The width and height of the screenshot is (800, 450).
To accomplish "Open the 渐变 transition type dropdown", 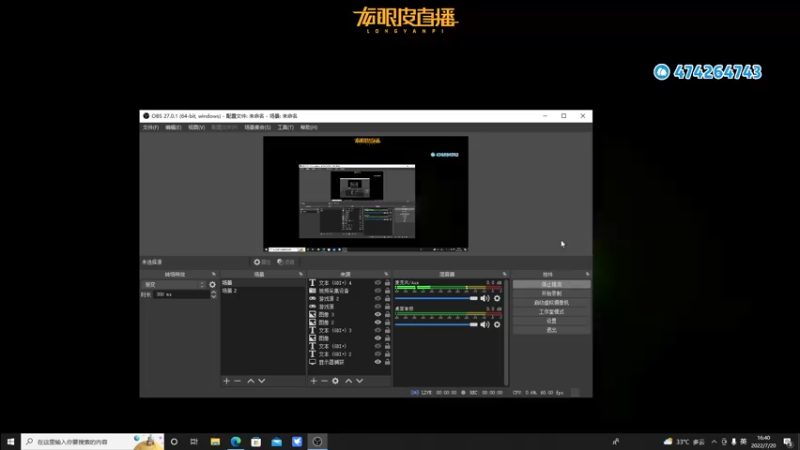I will click(x=174, y=285).
